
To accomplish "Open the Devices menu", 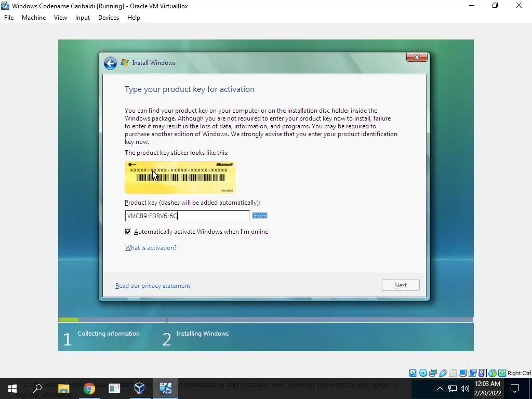I will (109, 18).
